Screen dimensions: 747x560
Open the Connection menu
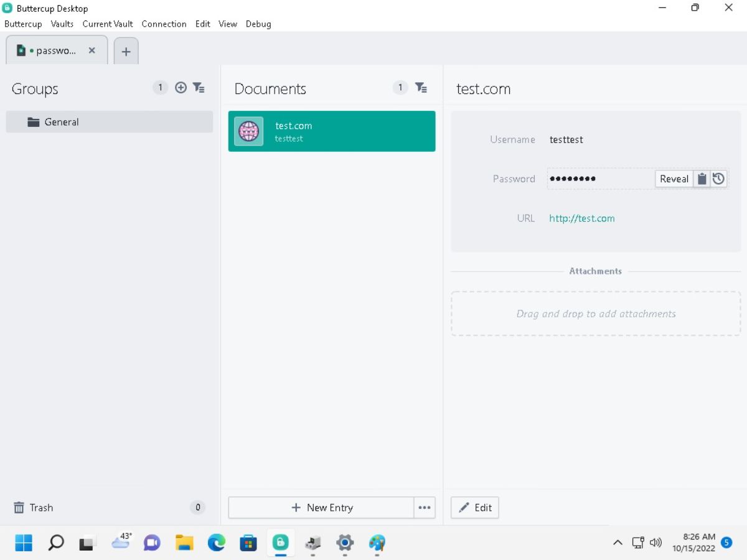pyautogui.click(x=164, y=24)
